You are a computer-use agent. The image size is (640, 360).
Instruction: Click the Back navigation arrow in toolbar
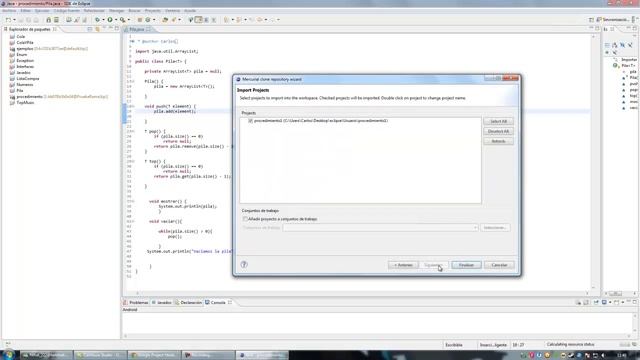(260, 20)
